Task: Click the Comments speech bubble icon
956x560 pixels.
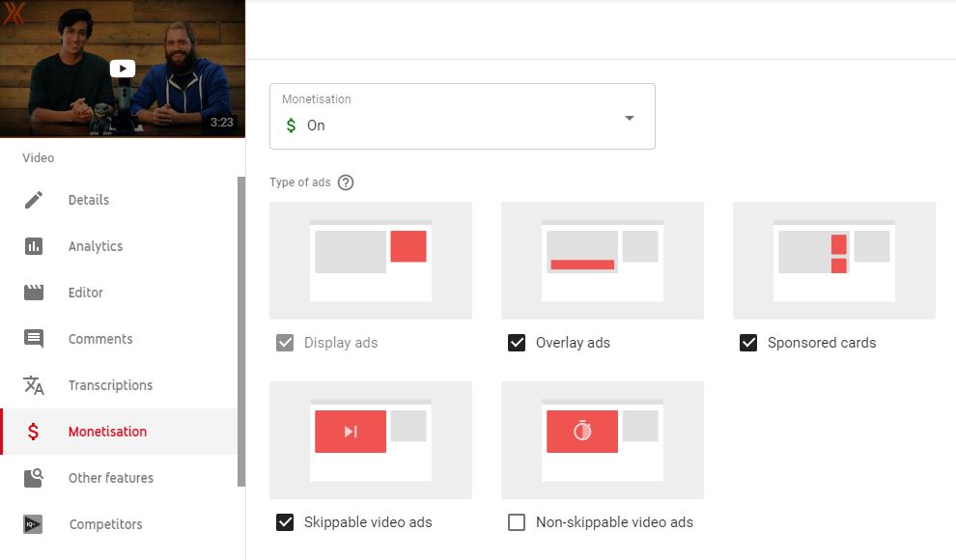Action: pos(34,339)
